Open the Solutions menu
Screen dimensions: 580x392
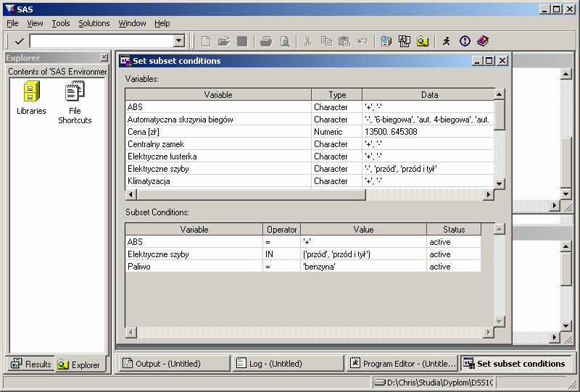[94, 23]
